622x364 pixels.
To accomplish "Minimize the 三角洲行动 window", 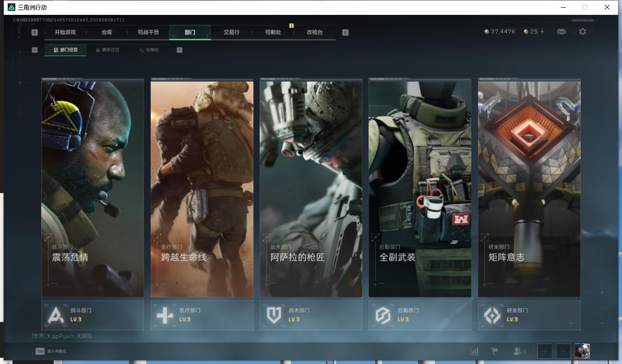I will click(563, 7).
